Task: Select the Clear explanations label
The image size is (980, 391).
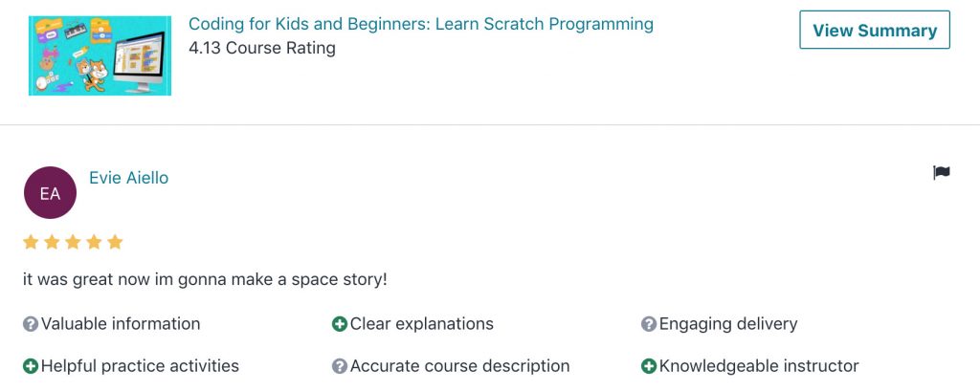Action: tap(422, 324)
